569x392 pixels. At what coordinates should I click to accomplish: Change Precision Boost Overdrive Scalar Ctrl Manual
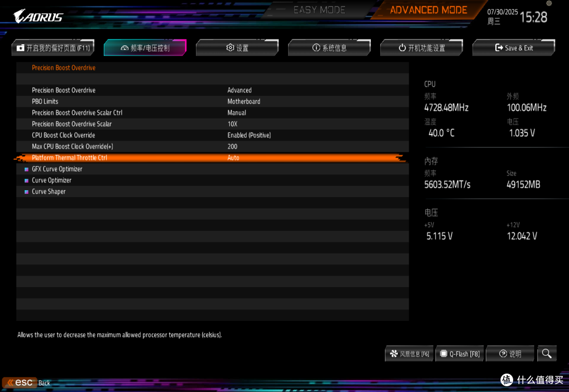[237, 113]
